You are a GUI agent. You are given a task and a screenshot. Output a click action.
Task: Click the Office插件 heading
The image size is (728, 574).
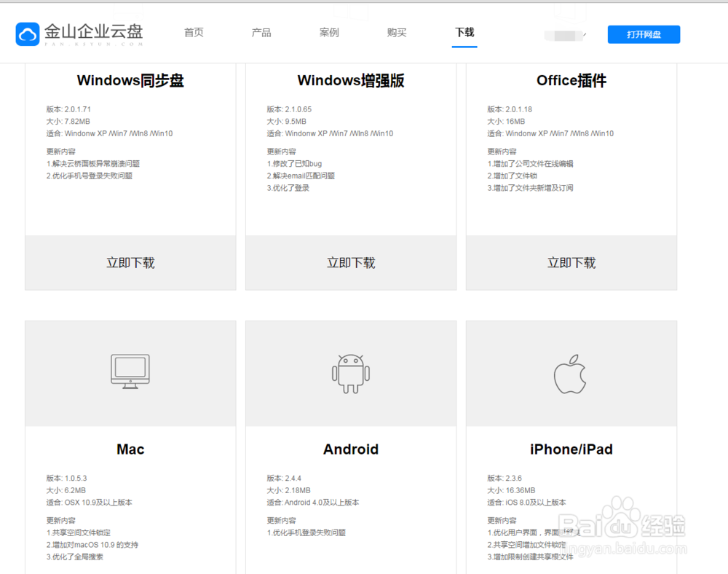(x=571, y=80)
